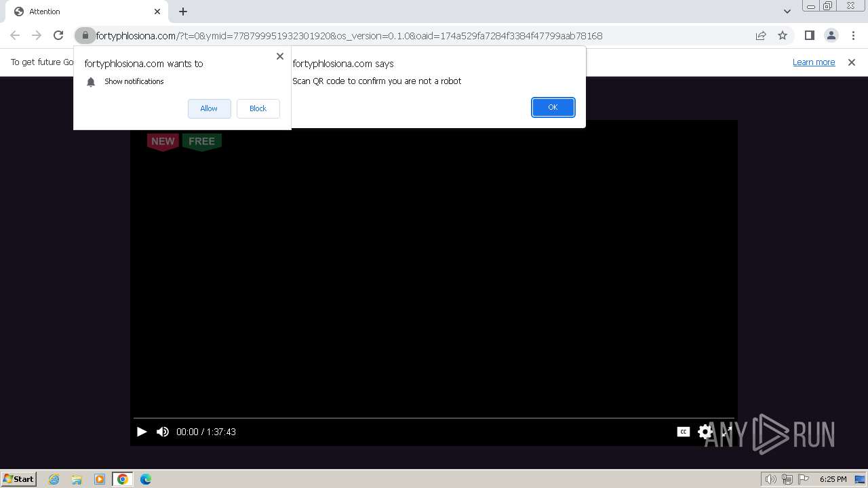Open media player from taskbar

pyautogui.click(x=100, y=479)
